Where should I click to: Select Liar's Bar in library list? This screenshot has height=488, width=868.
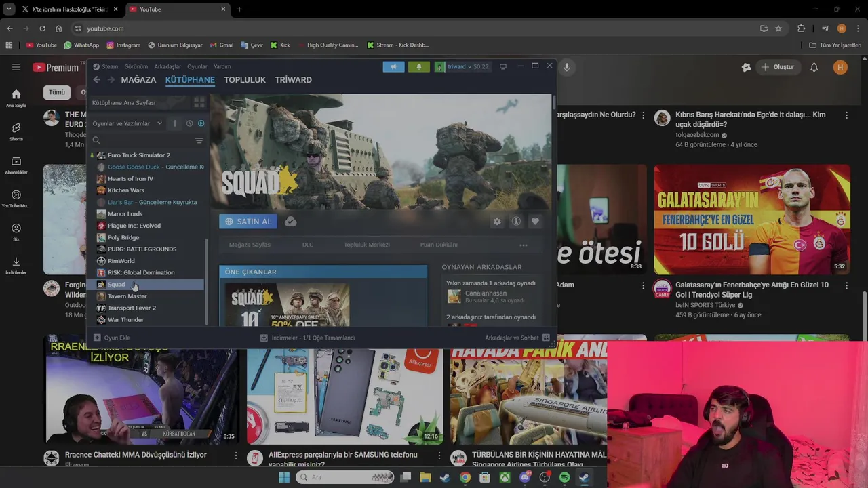point(146,202)
